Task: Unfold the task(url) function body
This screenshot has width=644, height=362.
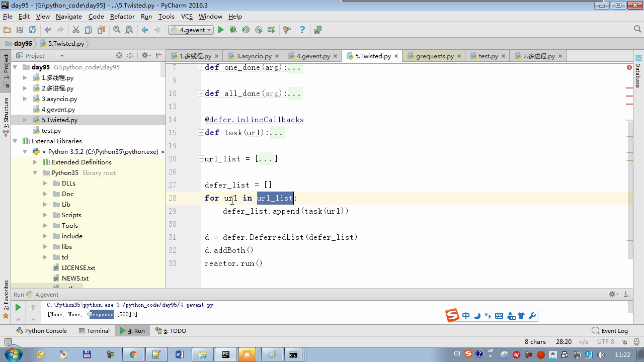Action: (201, 133)
